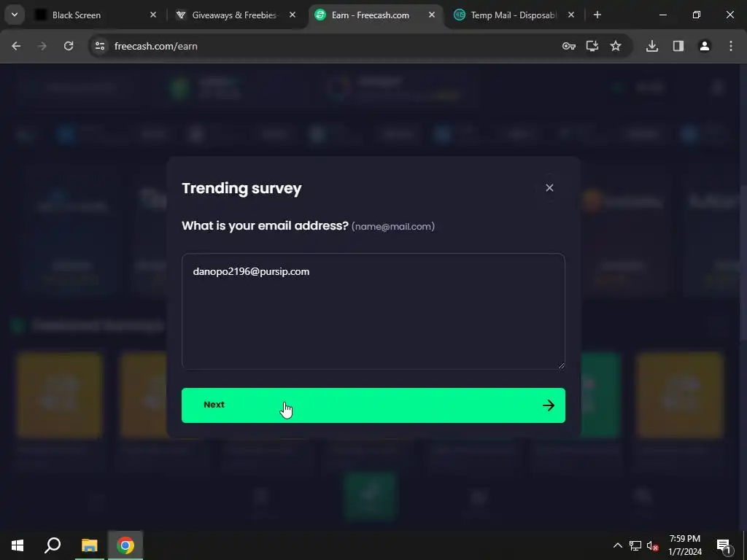Close the Earn - Freecash.com tab
The image size is (747, 560).
432,15
